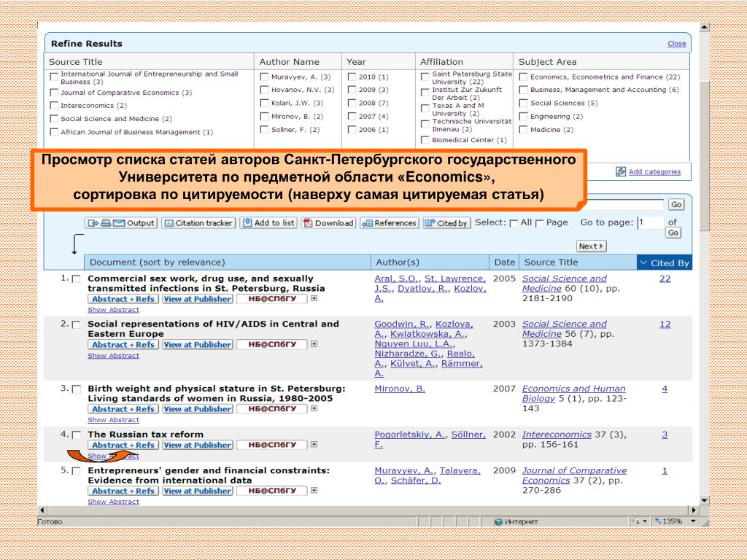Expand plus icon for Commercial sex work article
This screenshot has width=747, height=560.
click(x=314, y=298)
